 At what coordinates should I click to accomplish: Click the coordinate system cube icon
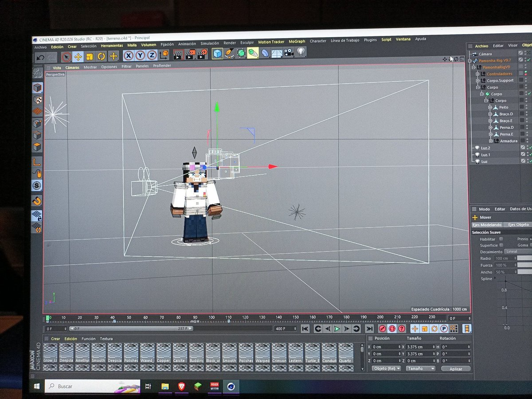(164, 55)
